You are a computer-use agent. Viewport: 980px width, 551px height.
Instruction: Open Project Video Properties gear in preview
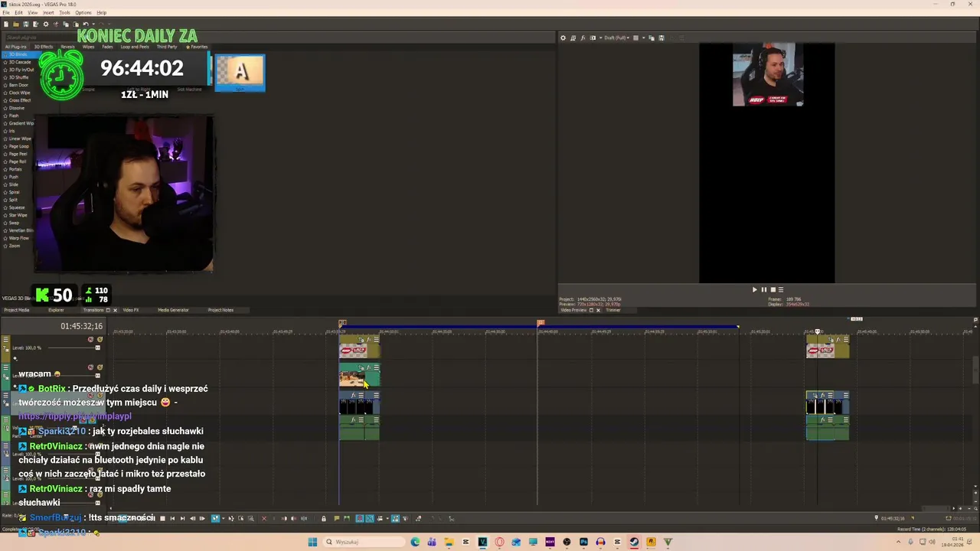(563, 38)
